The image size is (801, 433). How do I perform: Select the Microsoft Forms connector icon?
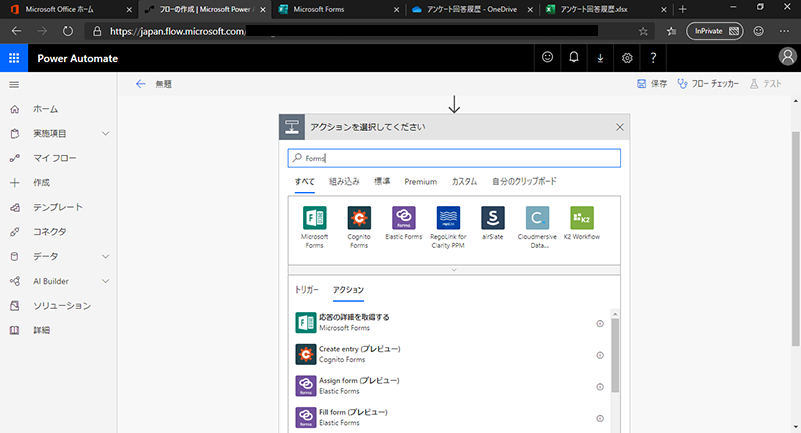[314, 218]
